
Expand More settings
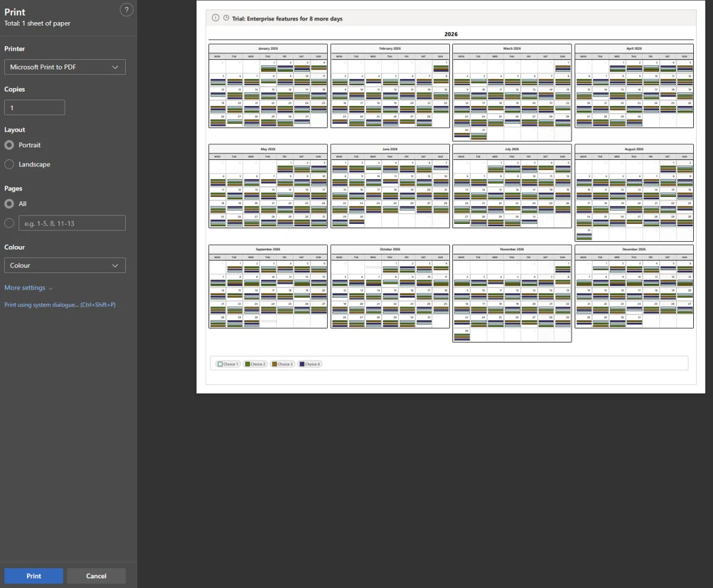(x=28, y=287)
